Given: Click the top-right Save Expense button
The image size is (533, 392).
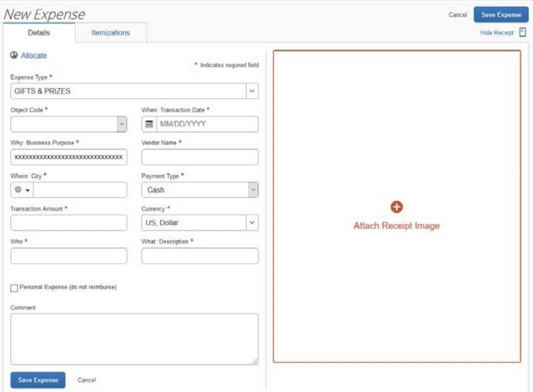Looking at the screenshot, I should click(500, 15).
